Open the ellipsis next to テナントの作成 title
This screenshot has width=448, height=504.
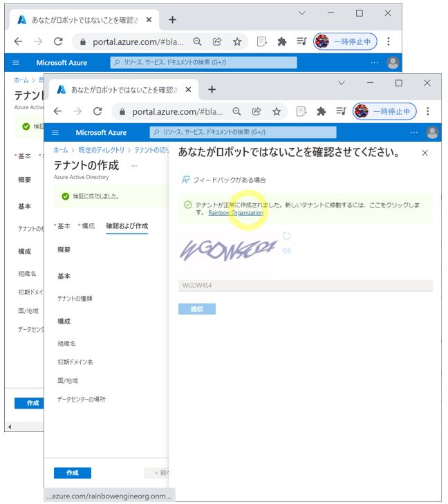[134, 166]
